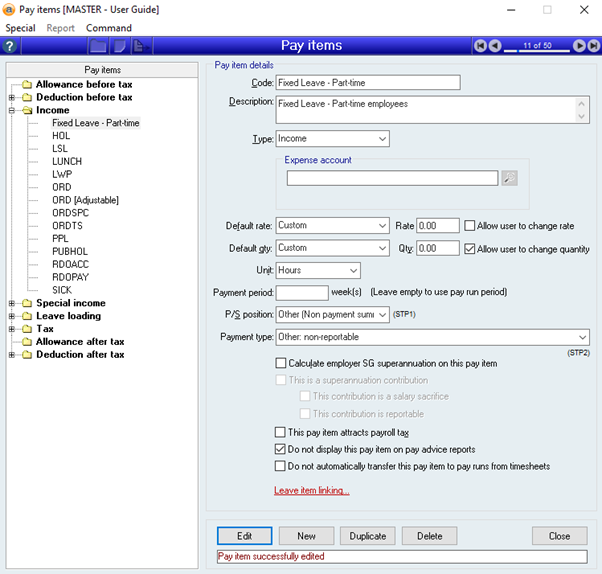Viewport: 602px width, 574px height.
Task: Click the Payment period weeks field
Action: 301,293
